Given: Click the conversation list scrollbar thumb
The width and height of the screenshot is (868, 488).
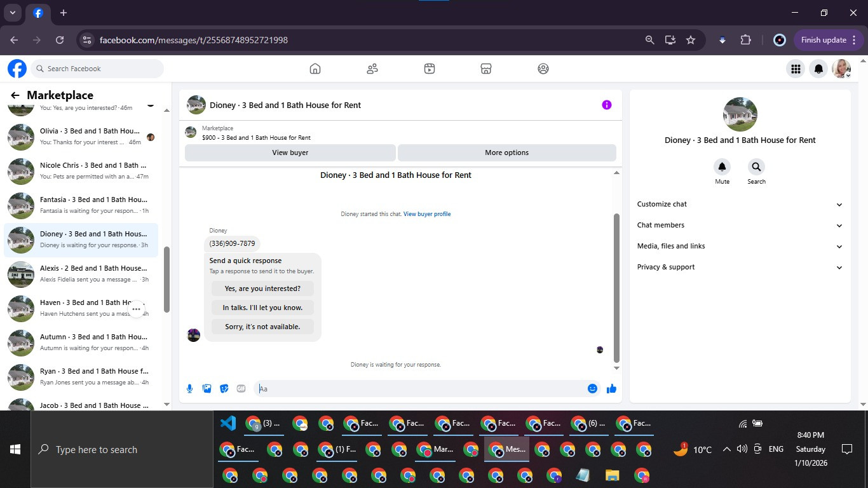Looking at the screenshot, I should point(167,280).
